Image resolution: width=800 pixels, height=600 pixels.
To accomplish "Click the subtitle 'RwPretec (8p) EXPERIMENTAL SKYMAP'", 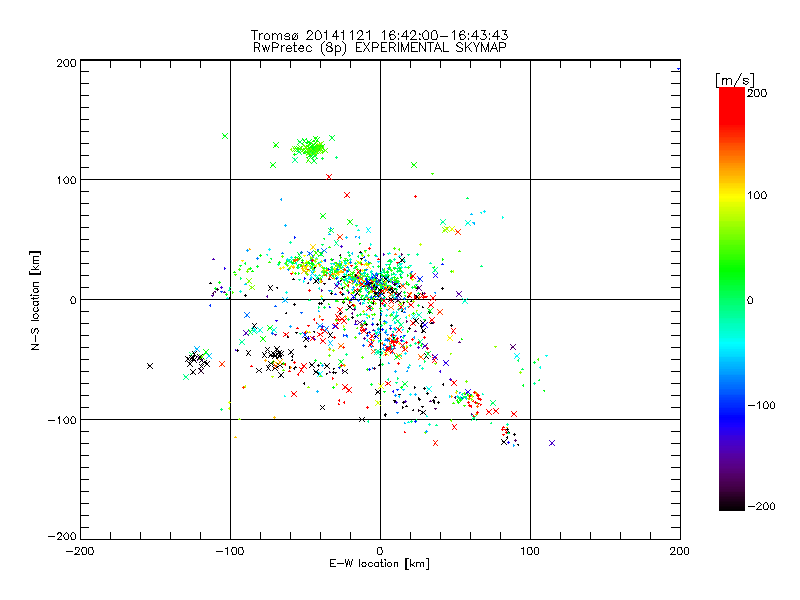I will pyautogui.click(x=380, y=48).
